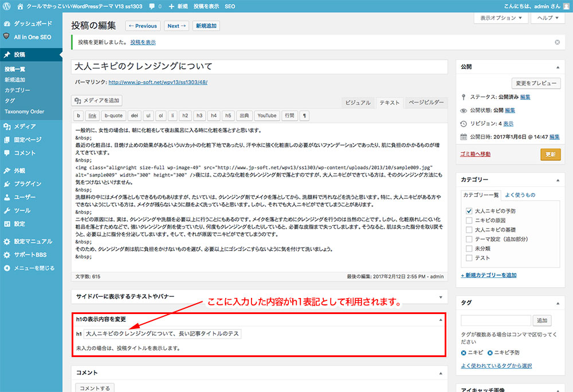The height and width of the screenshot is (392, 573).
Task: Click the メディアを追加 button
Action: 97,100
